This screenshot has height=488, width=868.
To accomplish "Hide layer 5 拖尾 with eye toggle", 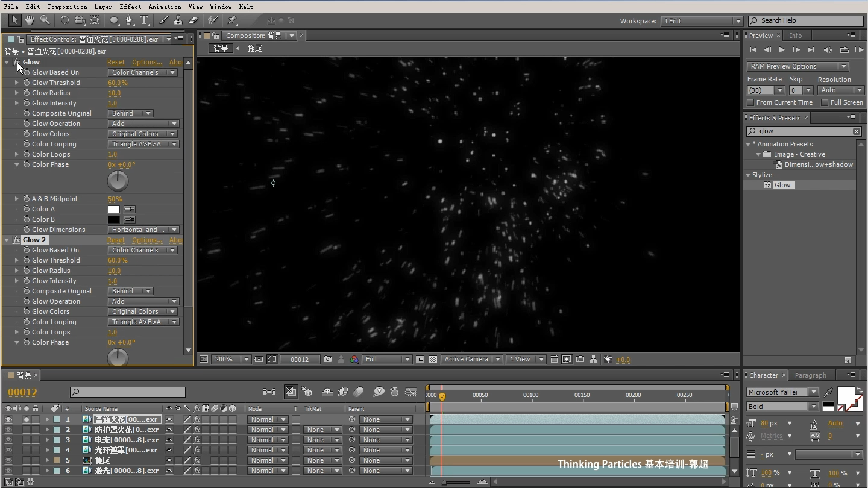I will [x=8, y=460].
